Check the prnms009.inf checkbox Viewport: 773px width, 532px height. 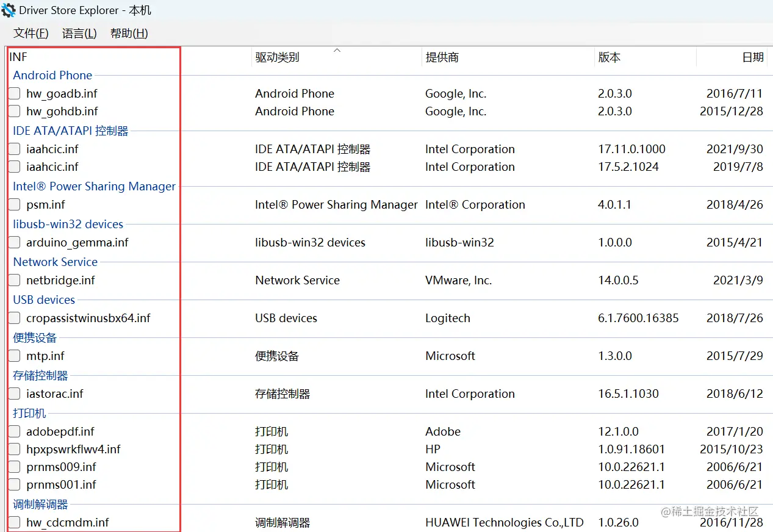pyautogui.click(x=15, y=467)
